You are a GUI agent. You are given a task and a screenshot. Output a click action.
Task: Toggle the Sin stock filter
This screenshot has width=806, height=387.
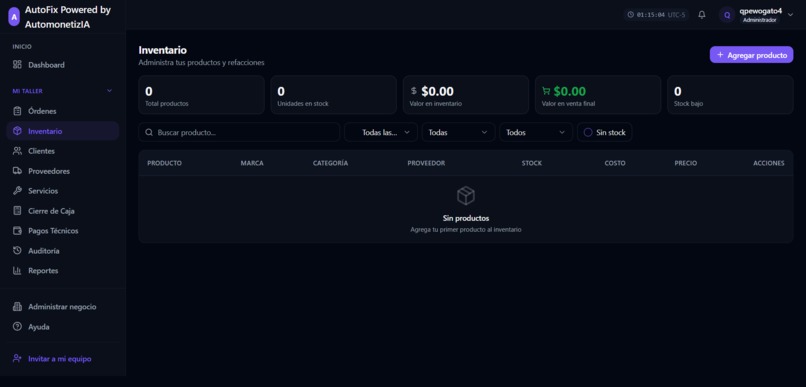coord(604,132)
